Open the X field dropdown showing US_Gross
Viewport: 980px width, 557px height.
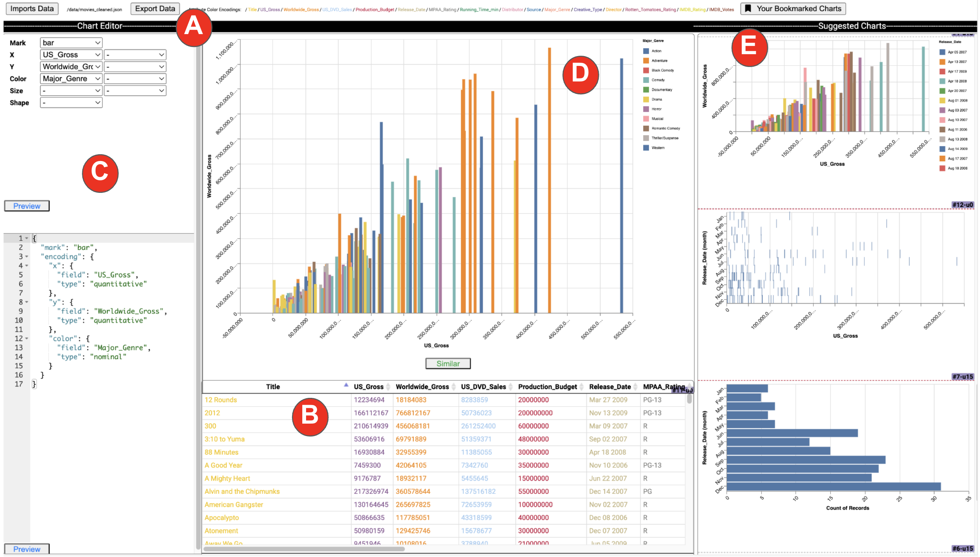[71, 55]
